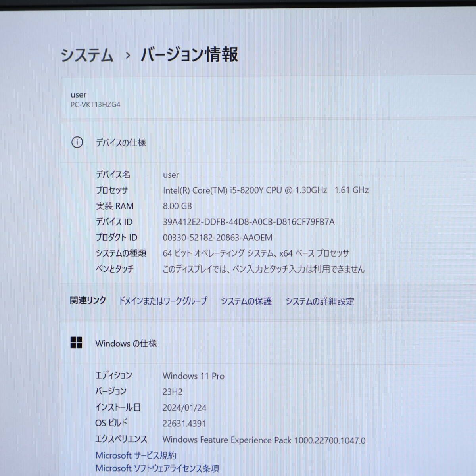Click the 関連リンク heading
Screen dimensions: 476x476
pyautogui.click(x=88, y=301)
